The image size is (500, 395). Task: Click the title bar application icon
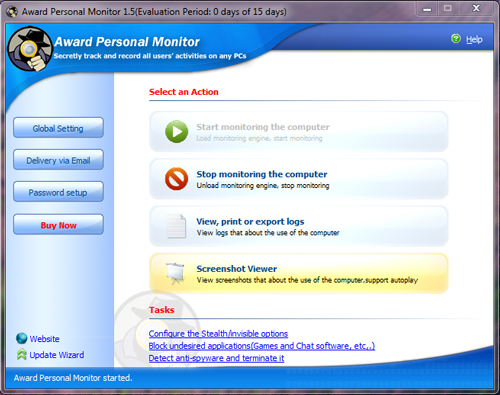(x=12, y=12)
